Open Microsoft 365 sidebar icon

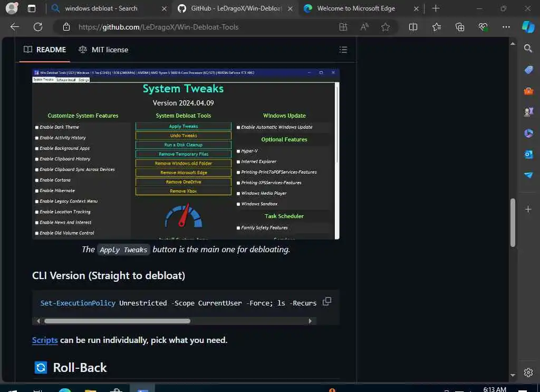point(528,133)
